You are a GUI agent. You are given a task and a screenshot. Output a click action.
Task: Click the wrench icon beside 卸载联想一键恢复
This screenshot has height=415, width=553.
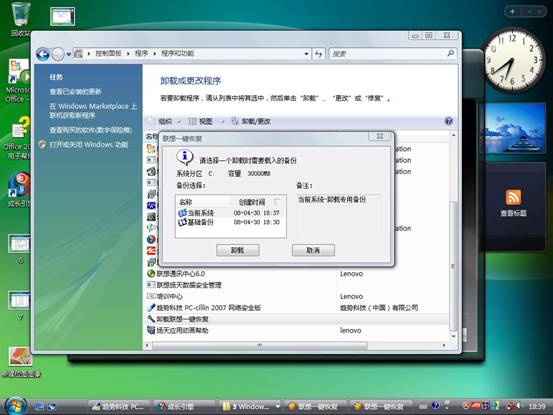(x=151, y=319)
